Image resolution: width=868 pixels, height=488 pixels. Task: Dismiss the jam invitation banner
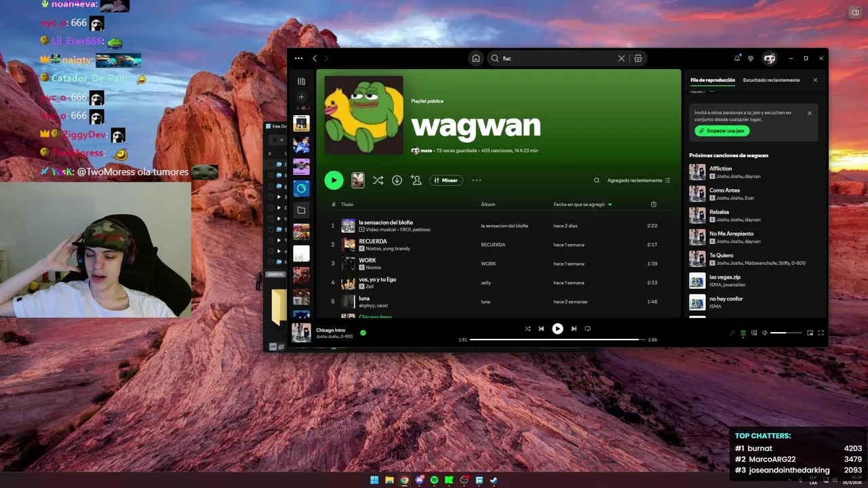[809, 113]
